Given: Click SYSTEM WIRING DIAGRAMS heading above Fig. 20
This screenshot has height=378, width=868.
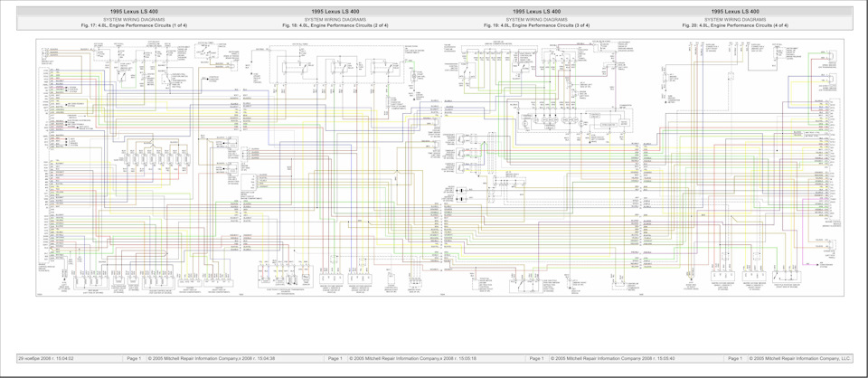Looking at the screenshot, I should [x=736, y=19].
